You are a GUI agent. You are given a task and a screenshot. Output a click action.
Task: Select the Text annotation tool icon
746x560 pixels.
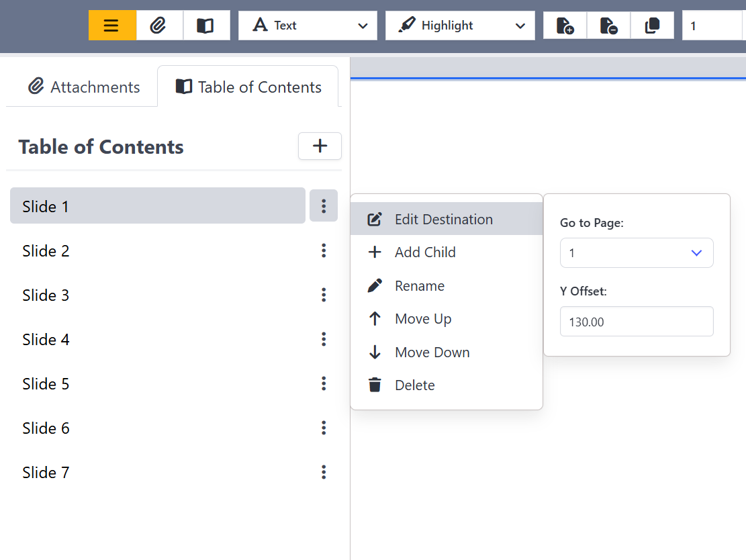tap(260, 25)
